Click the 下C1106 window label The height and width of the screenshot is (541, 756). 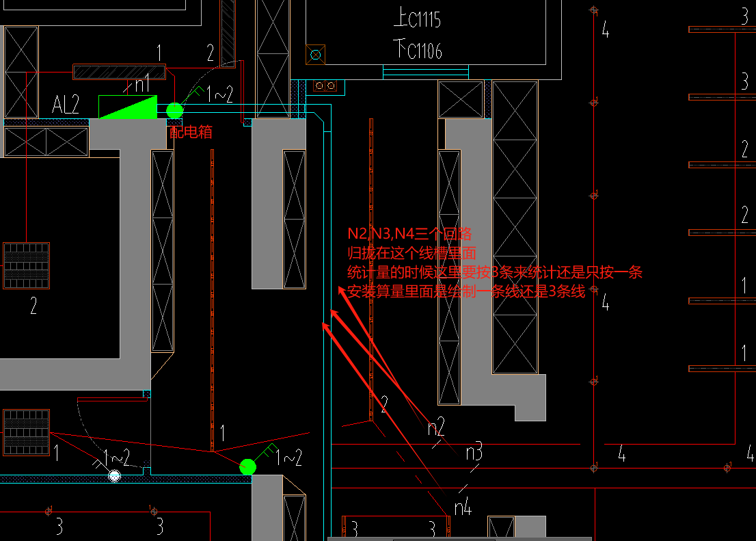point(418,50)
